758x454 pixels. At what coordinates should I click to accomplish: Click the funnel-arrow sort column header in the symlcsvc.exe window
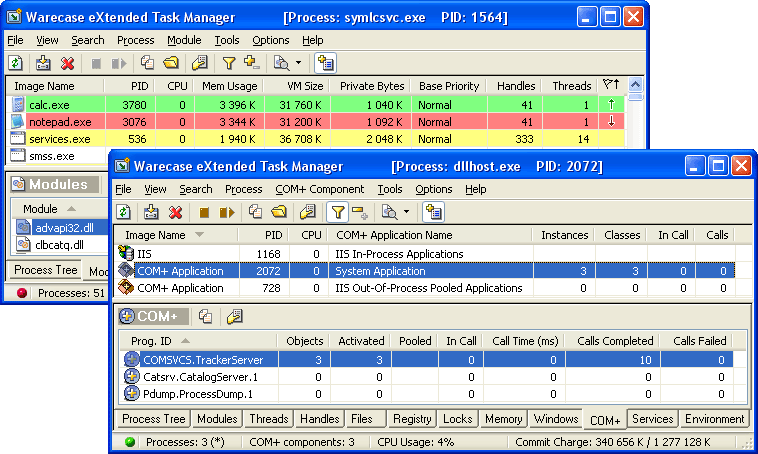tap(612, 86)
